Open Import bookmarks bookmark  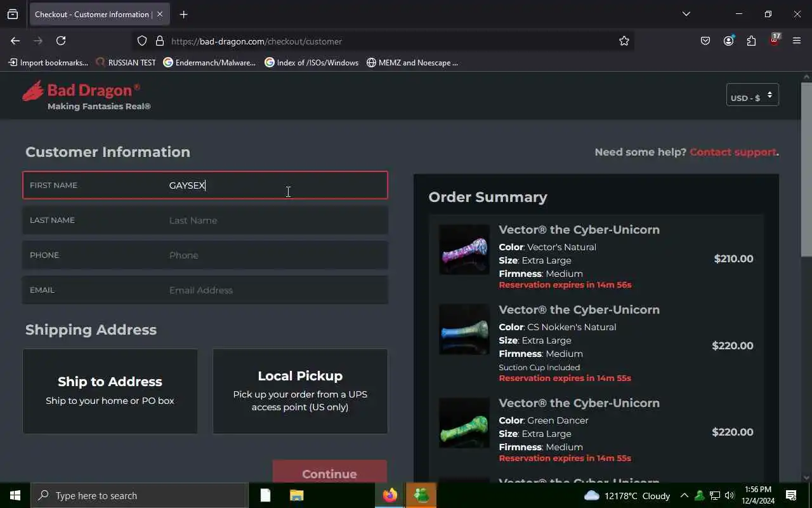click(48, 62)
